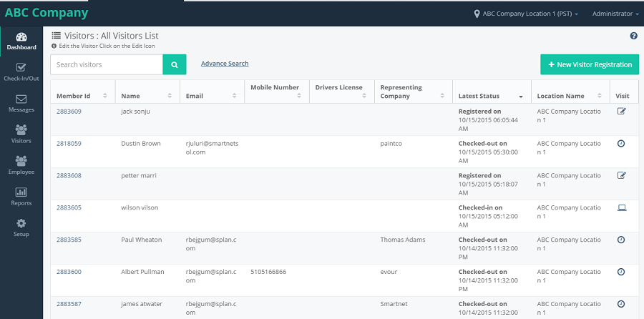
Task: Click edit icon for jack sonju
Action: pyautogui.click(x=621, y=111)
